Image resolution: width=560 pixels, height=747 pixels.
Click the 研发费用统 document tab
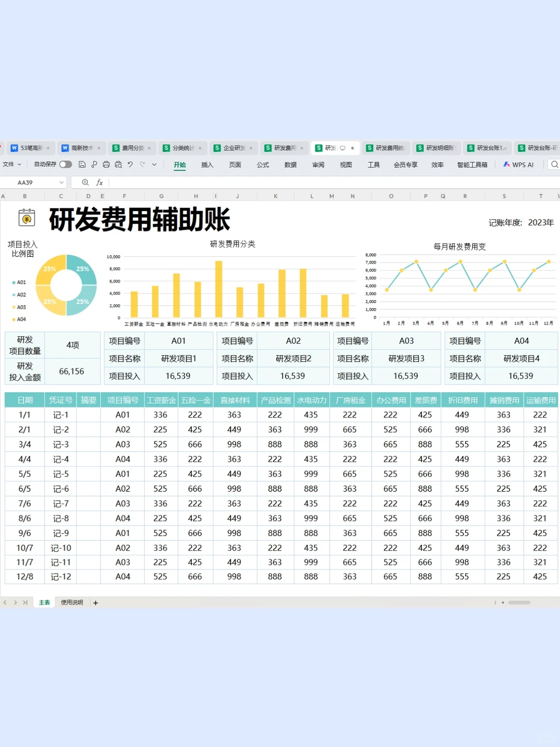(387, 148)
